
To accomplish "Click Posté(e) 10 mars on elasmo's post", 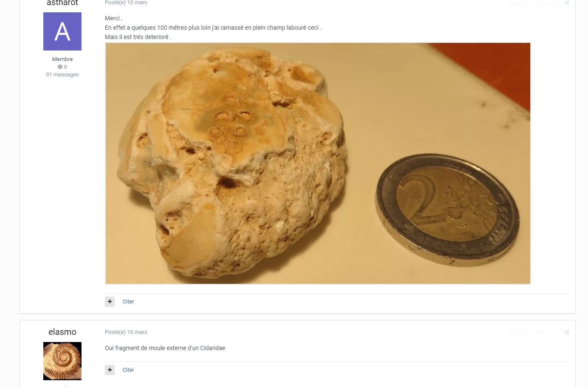I will coord(126,332).
